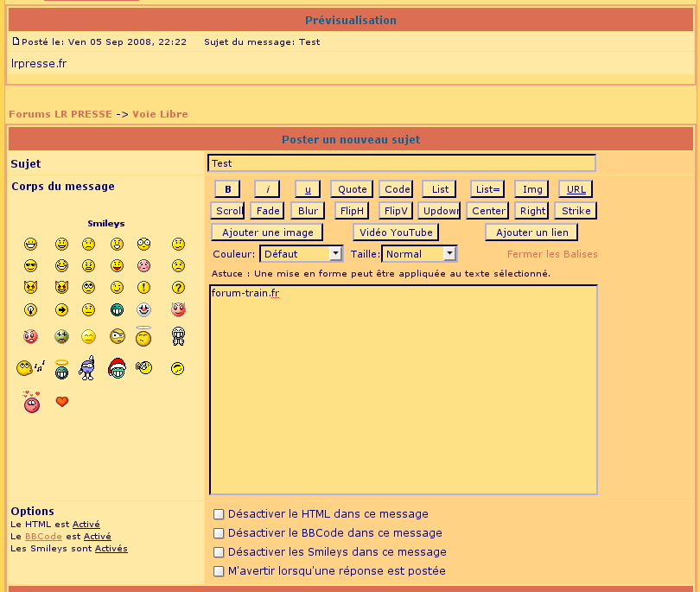Apply underline with the u button

[x=308, y=189]
